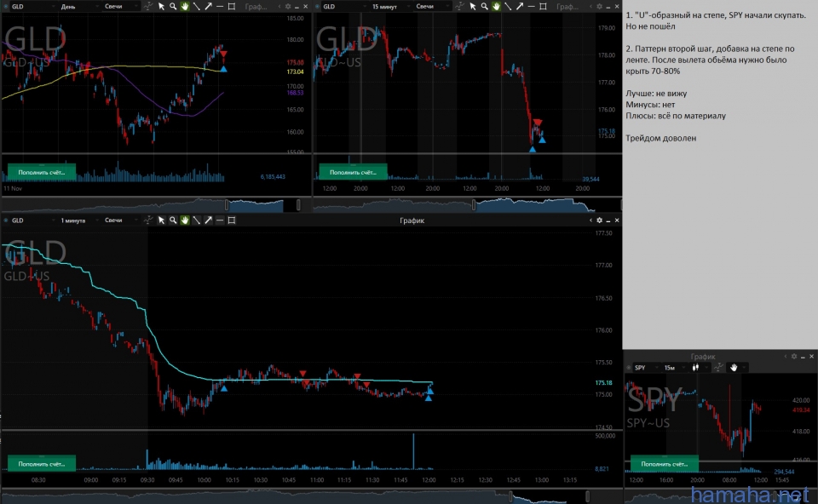Open SPY symbol dropdown
818x504 pixels.
tap(645, 368)
